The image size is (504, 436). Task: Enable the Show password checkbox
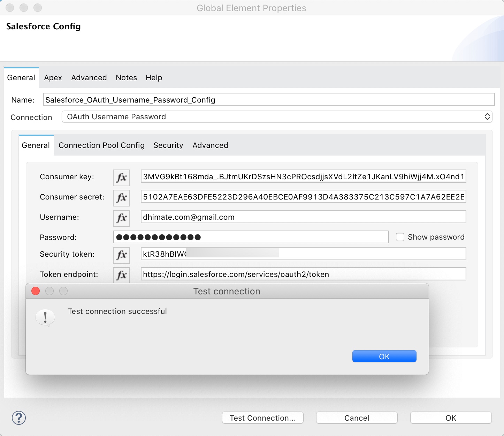point(400,237)
